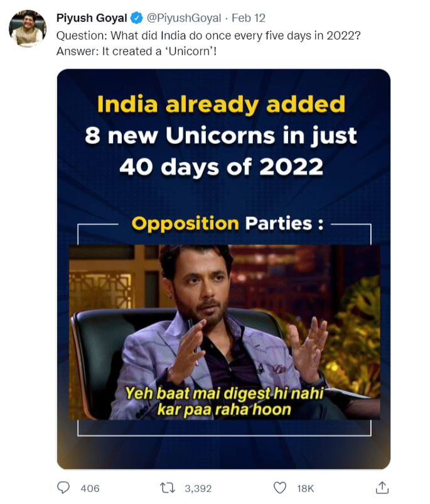Viewport: 430px width, 504px height.
Task: Like the tweet with the heart icon
Action: (280, 488)
